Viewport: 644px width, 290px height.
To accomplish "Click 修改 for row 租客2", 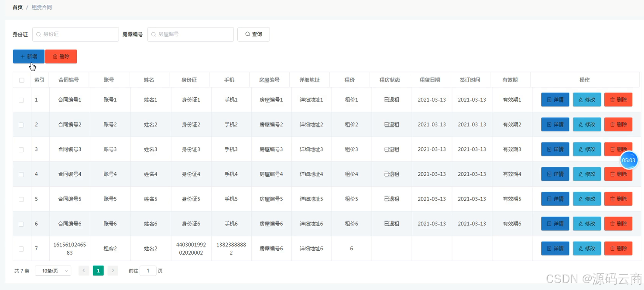I will (587, 249).
